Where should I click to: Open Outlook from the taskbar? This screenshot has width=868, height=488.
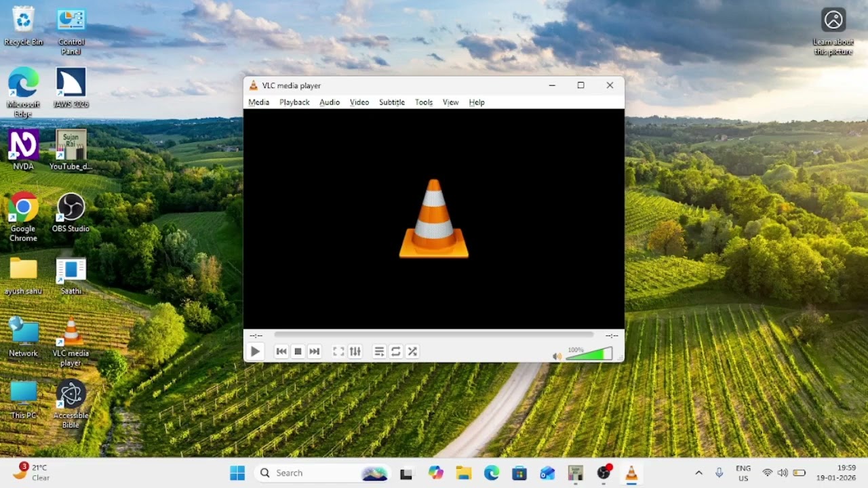pyautogui.click(x=547, y=473)
